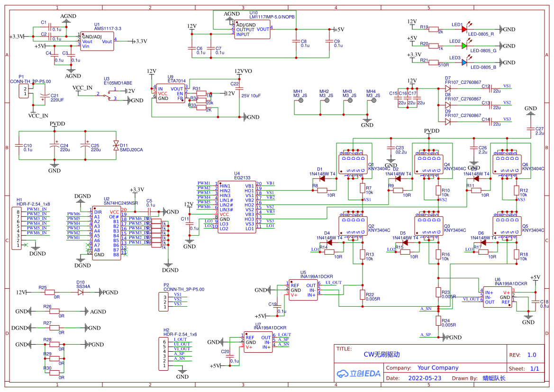Image resolution: width=554 pixels, height=392 pixels.
Task: Click the green LED2 diode symbol
Action: click(x=464, y=45)
